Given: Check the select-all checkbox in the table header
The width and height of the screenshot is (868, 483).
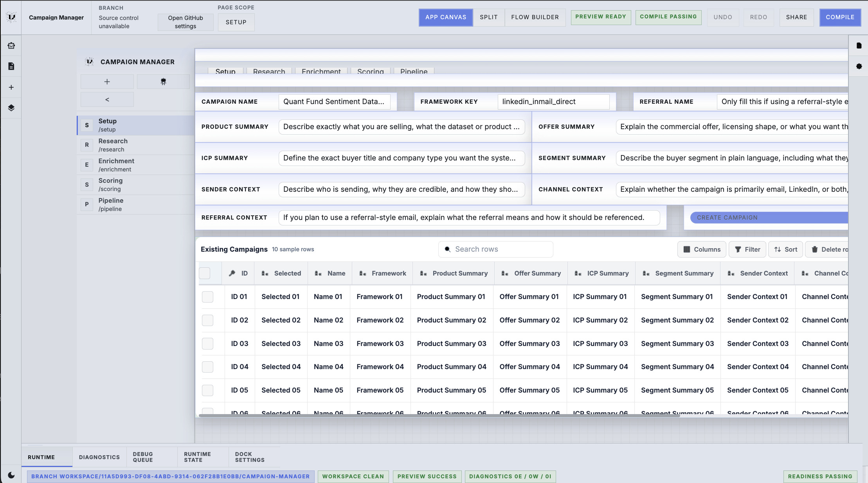Looking at the screenshot, I should [204, 273].
